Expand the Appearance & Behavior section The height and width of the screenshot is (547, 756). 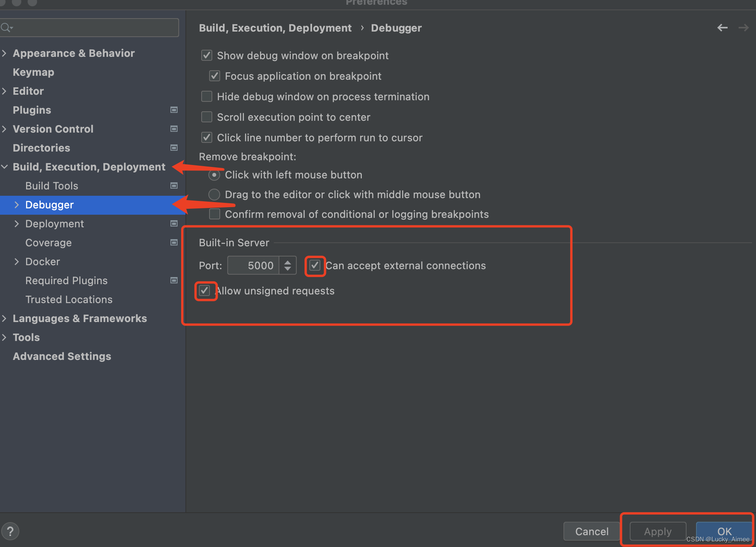(x=4, y=53)
